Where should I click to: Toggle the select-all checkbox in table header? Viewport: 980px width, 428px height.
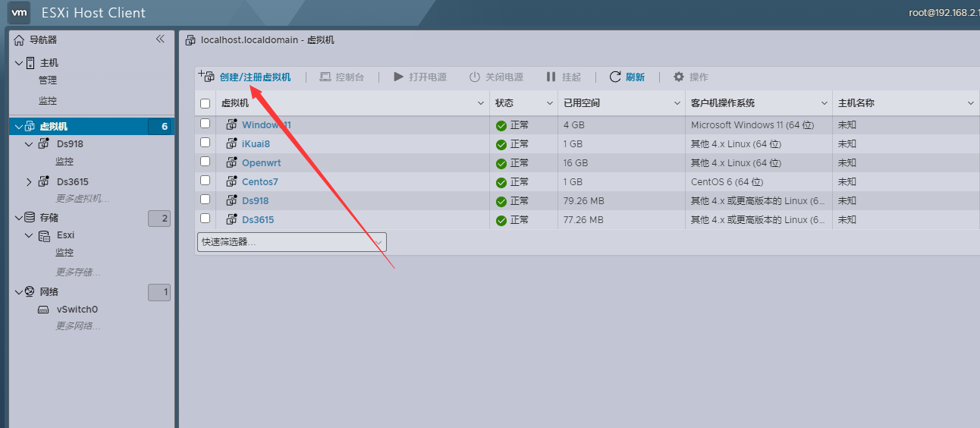tap(205, 103)
